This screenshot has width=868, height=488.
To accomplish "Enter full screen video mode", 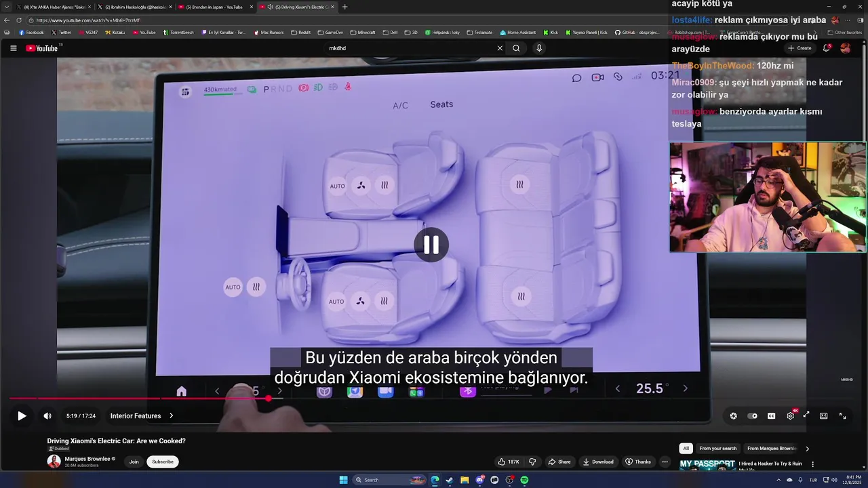I will [842, 416].
